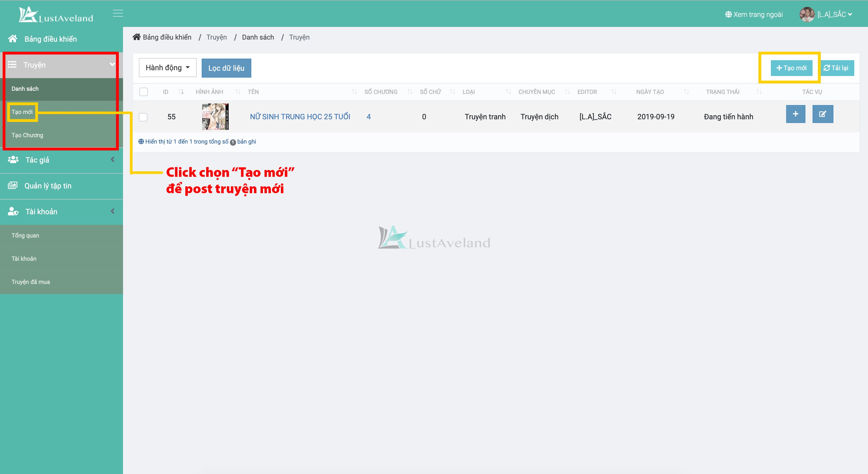
Task: Open Bảng điều khiển sidebar item
Action: tap(50, 39)
